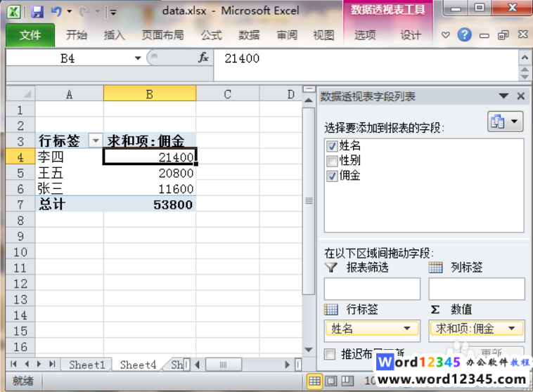Toggle the 姓名 field checkbox
Image resolution: width=533 pixels, height=392 pixels.
pos(332,146)
